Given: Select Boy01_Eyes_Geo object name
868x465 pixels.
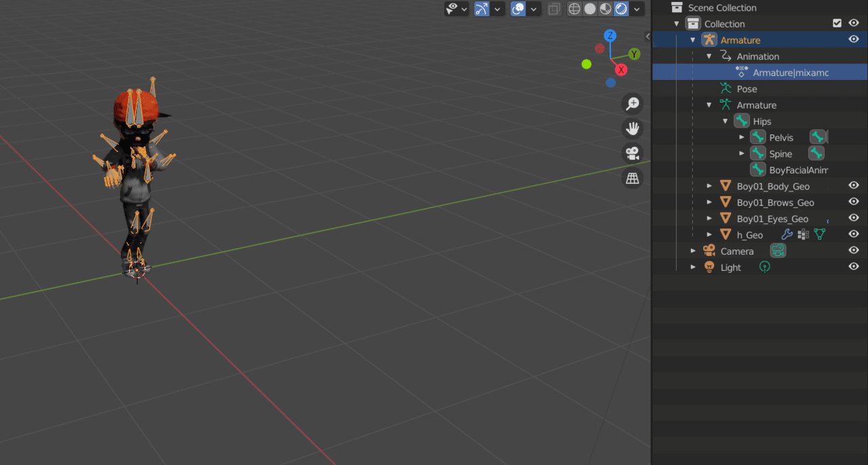Looking at the screenshot, I should point(772,219).
